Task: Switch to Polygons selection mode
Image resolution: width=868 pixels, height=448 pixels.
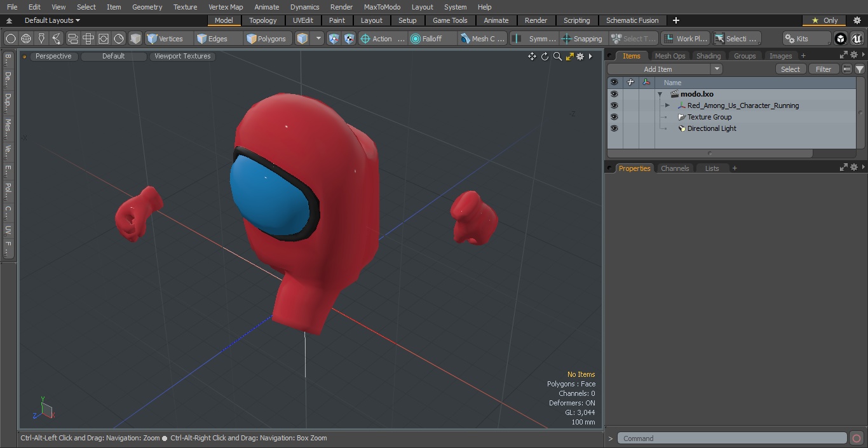Action: 268,39
